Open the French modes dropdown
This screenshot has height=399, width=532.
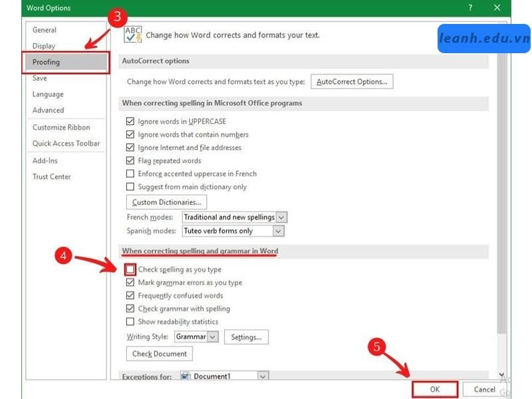coord(235,217)
